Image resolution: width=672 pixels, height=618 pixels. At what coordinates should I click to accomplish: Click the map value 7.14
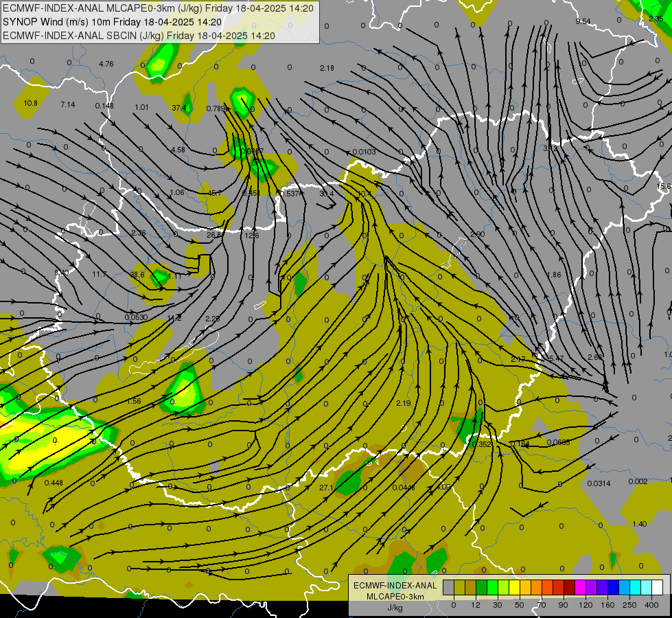[x=68, y=104]
